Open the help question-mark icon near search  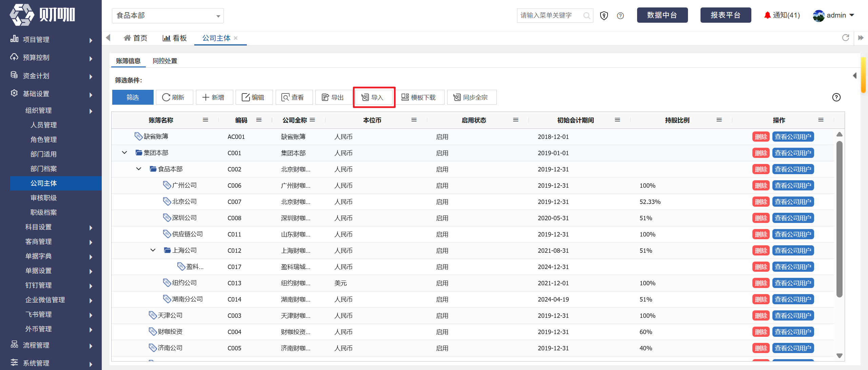pyautogui.click(x=620, y=16)
